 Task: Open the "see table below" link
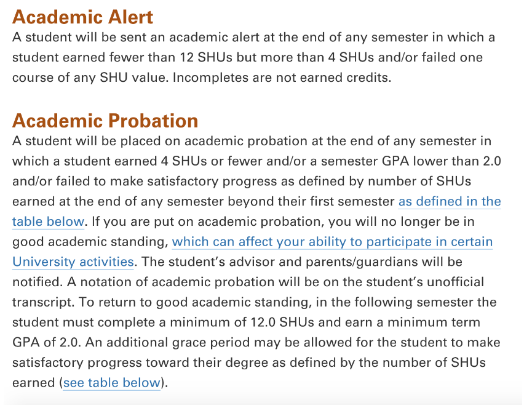[x=111, y=382]
